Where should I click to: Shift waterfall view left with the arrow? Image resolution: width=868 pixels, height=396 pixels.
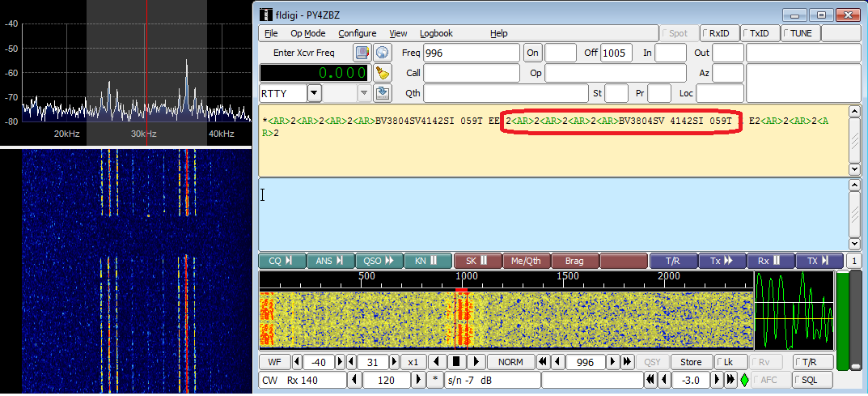pyautogui.click(x=438, y=362)
